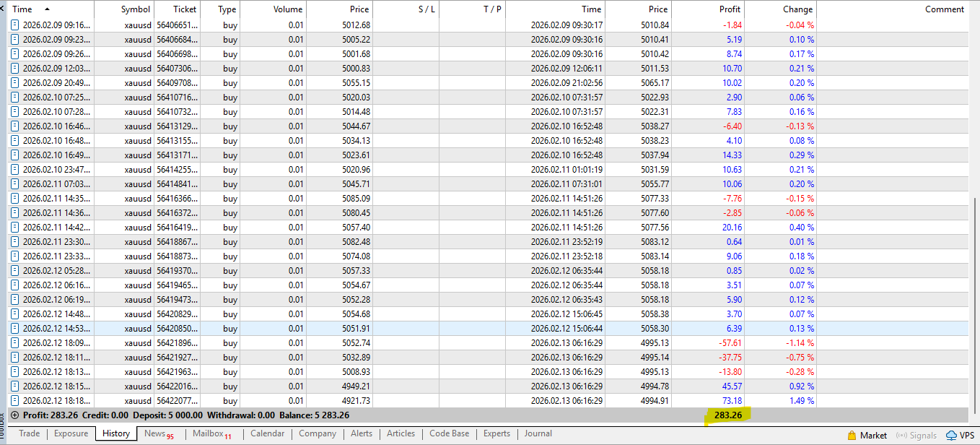Click the document icon of the row with open price 5000.83
980x445 pixels.
[x=15, y=68]
